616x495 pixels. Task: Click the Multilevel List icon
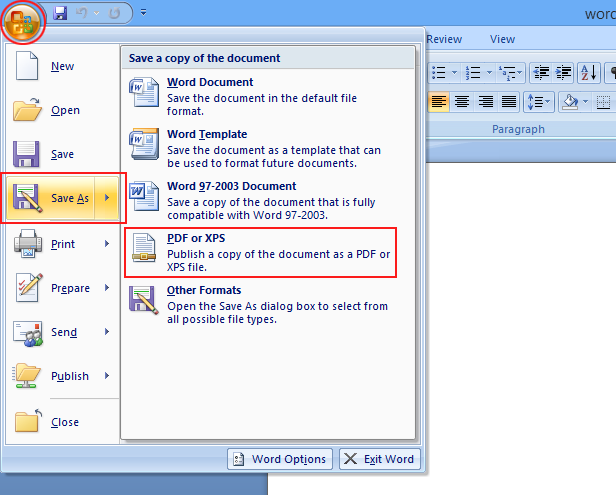(x=507, y=73)
